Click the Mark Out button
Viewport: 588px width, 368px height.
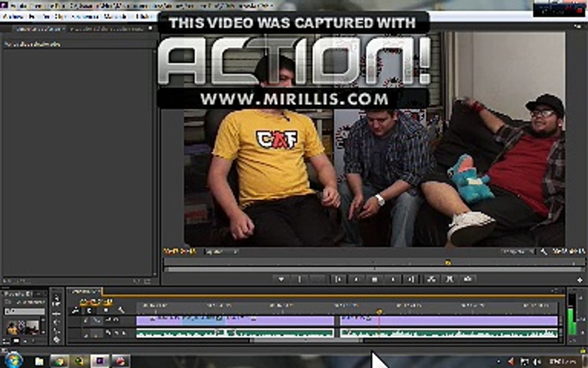(318, 279)
